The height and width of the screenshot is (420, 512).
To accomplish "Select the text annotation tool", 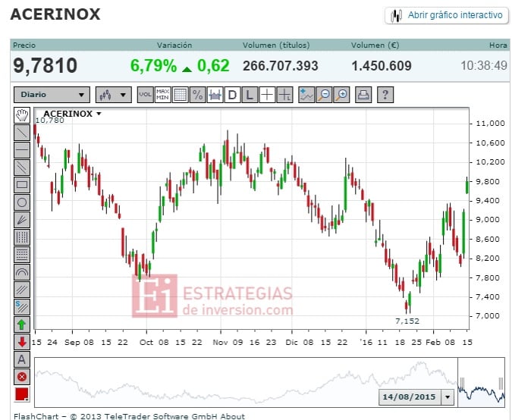I will click(22, 359).
